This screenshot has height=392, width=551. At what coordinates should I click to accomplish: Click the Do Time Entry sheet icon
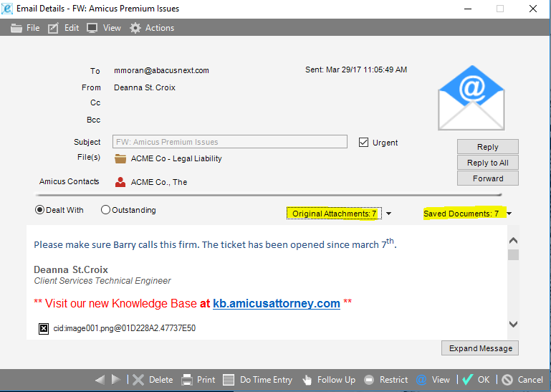point(229,380)
